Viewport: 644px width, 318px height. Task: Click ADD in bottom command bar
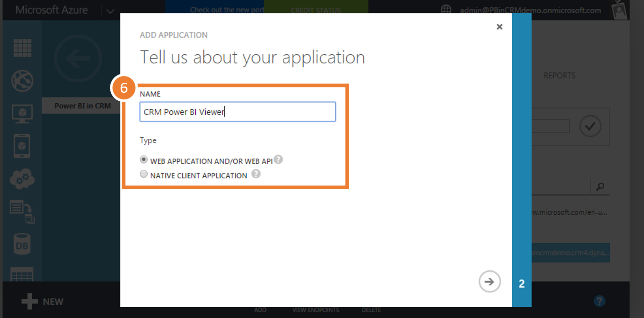pos(260,310)
